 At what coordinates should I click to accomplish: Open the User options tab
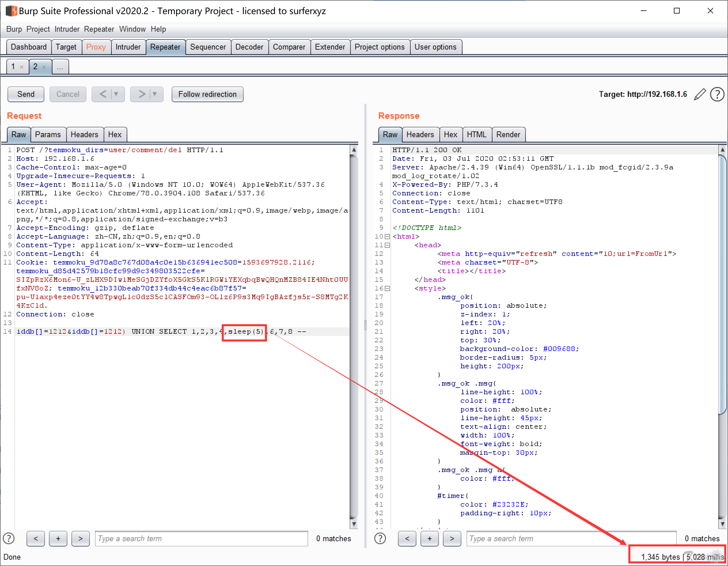click(x=435, y=47)
